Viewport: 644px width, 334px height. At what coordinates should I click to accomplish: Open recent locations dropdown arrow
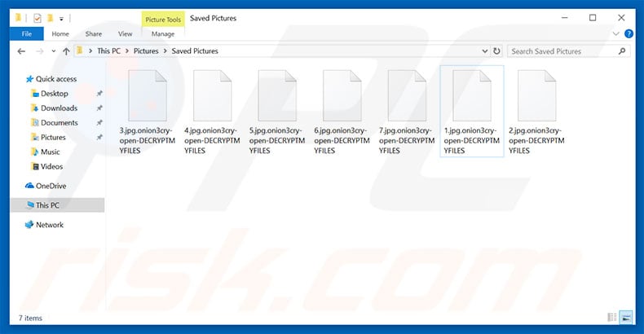coord(53,51)
